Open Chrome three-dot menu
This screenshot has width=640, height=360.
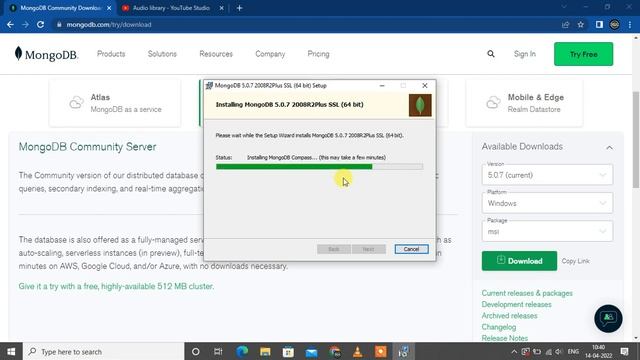point(630,25)
